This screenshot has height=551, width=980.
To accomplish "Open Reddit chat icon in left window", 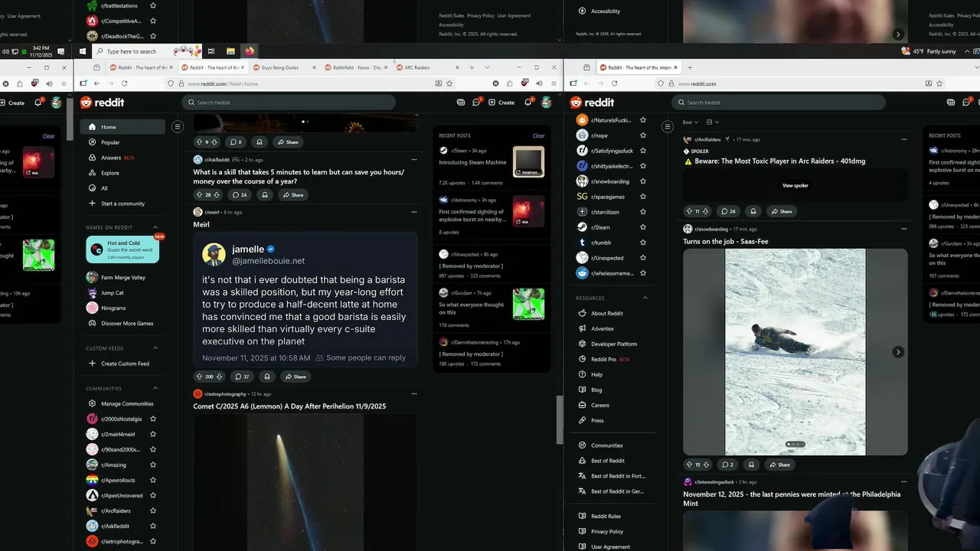I will tap(476, 103).
